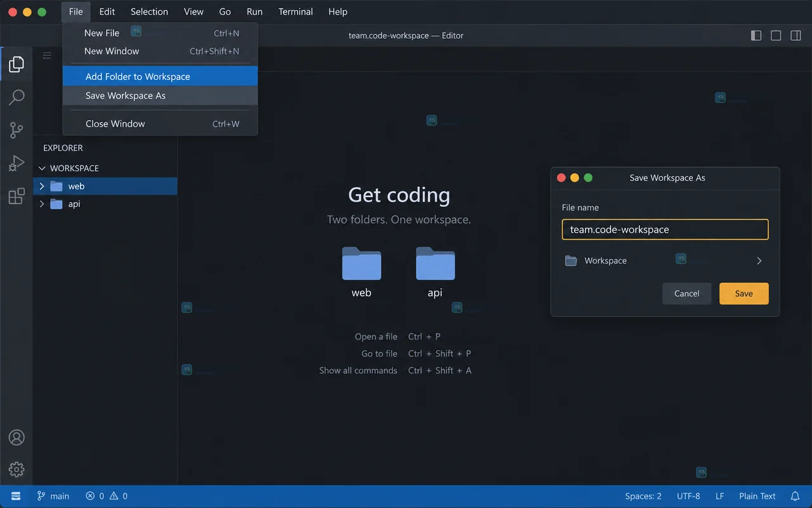Open the Edit menu
Image resolution: width=812 pixels, height=508 pixels.
click(107, 11)
